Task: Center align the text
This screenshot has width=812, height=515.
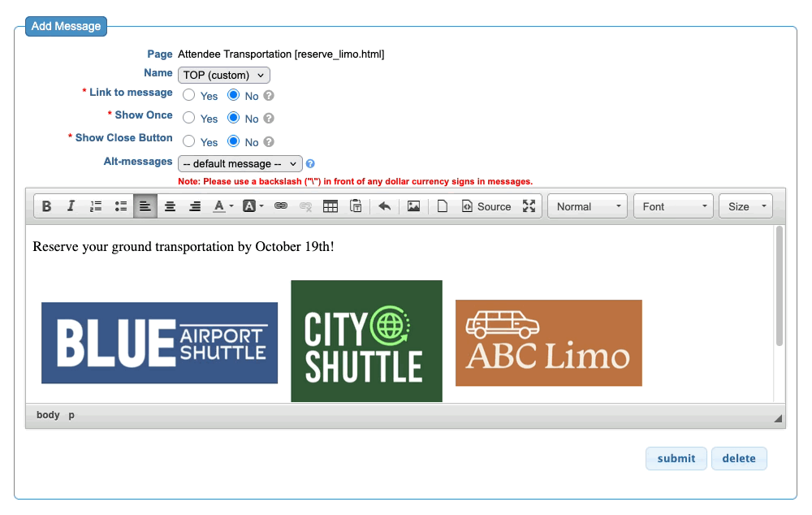Action: coord(170,206)
